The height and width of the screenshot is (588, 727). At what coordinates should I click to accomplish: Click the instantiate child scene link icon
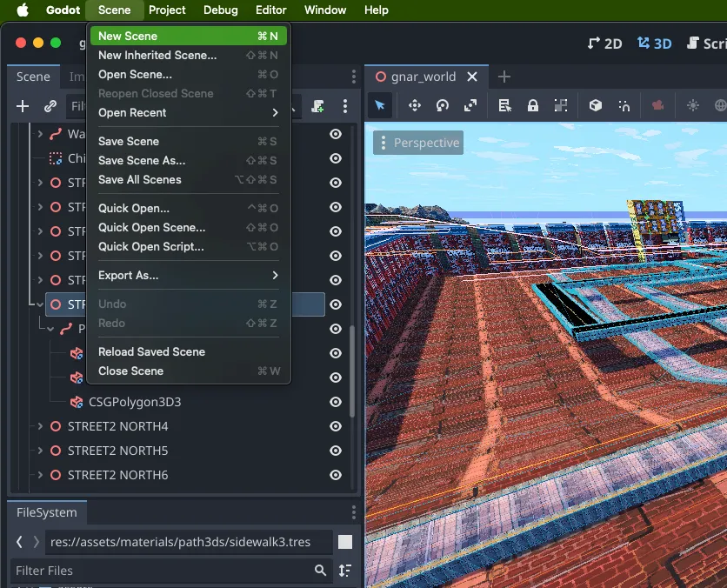click(50, 106)
